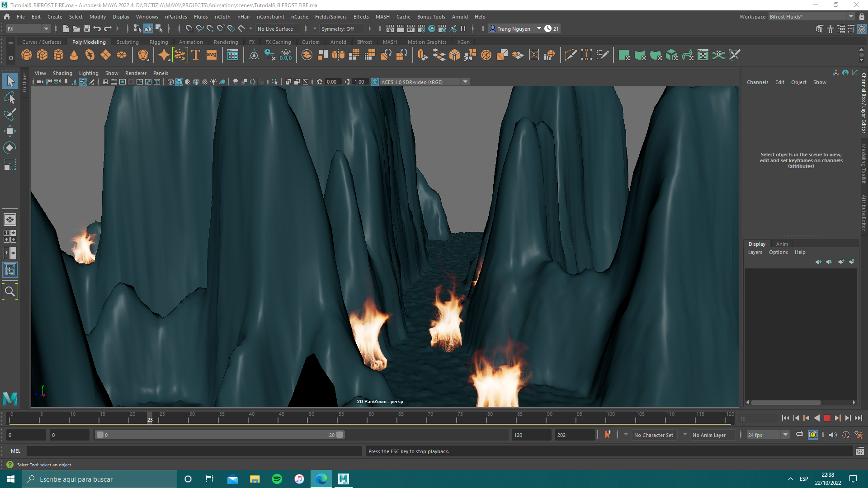This screenshot has width=868, height=488.
Task: Switch to the FX Caching shelf tab
Action: tap(278, 42)
